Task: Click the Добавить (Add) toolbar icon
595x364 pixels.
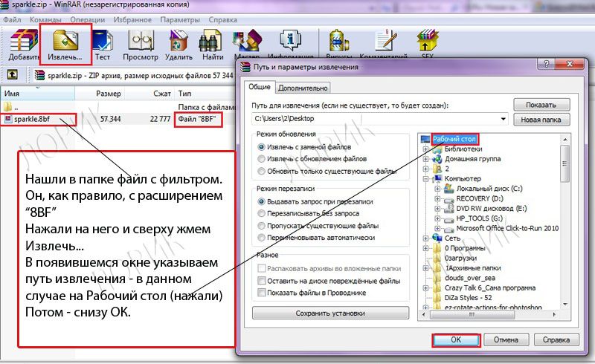Action: click(24, 40)
